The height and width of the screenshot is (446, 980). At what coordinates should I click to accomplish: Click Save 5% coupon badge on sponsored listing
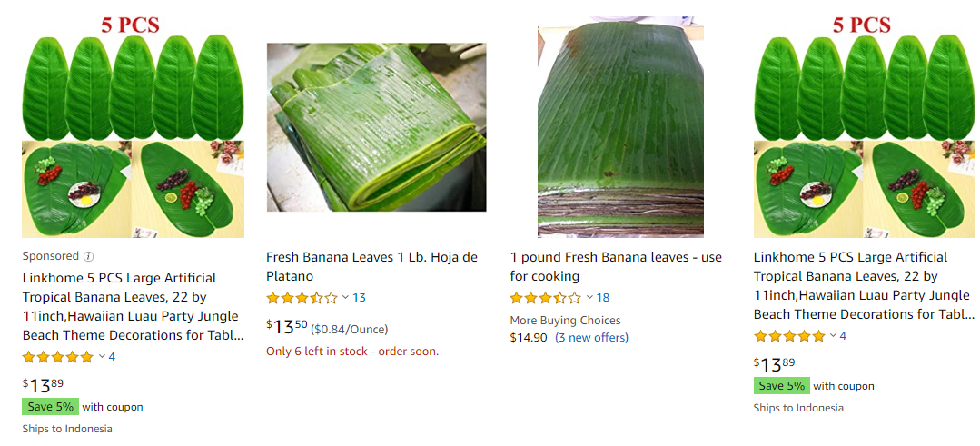point(51,407)
